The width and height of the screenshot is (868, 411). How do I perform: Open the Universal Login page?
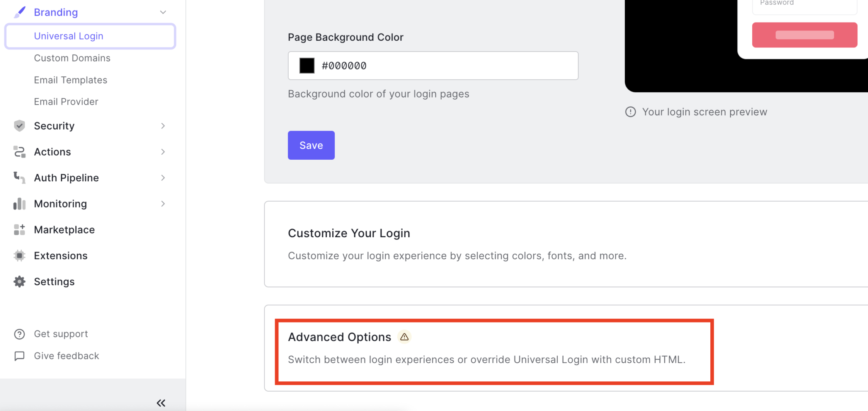point(68,36)
